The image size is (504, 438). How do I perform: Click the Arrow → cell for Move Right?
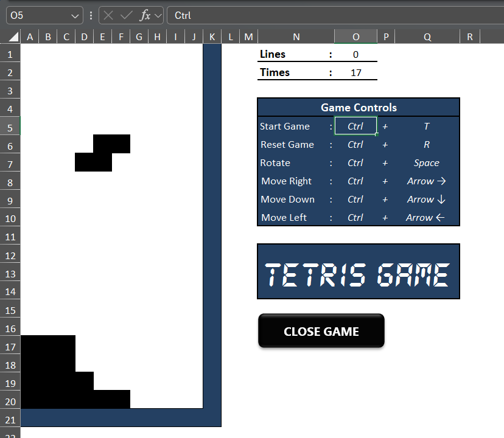(427, 181)
